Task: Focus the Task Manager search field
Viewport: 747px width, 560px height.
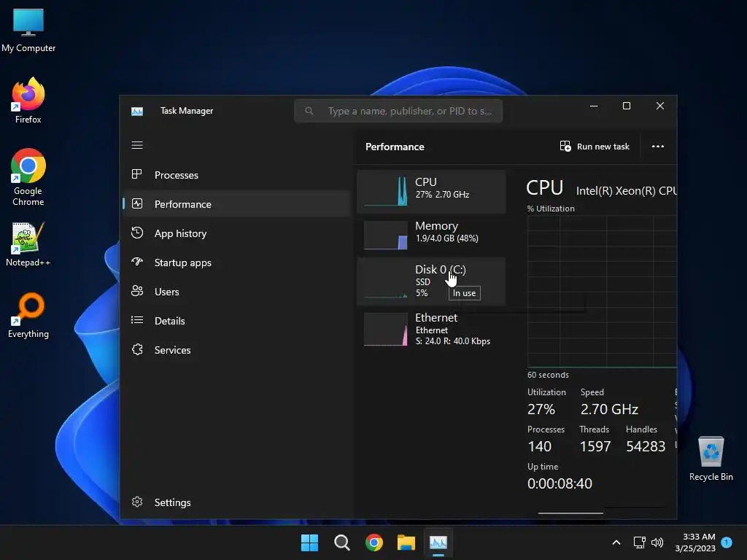Action: pyautogui.click(x=398, y=111)
